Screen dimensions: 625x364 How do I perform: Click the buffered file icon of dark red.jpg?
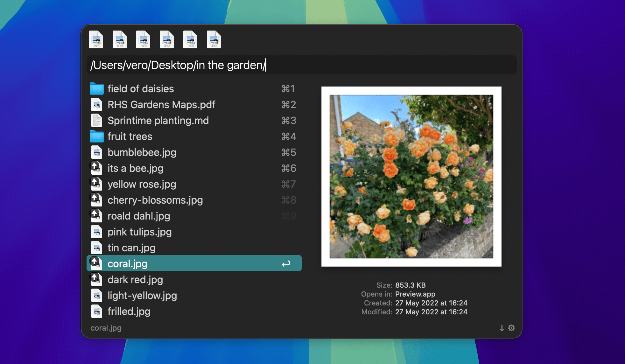coord(96,279)
